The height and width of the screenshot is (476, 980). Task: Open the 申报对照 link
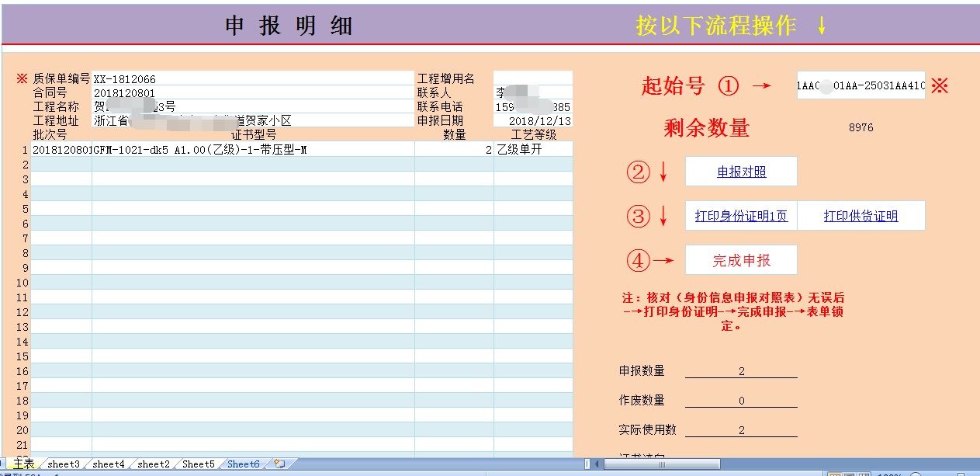(x=741, y=172)
